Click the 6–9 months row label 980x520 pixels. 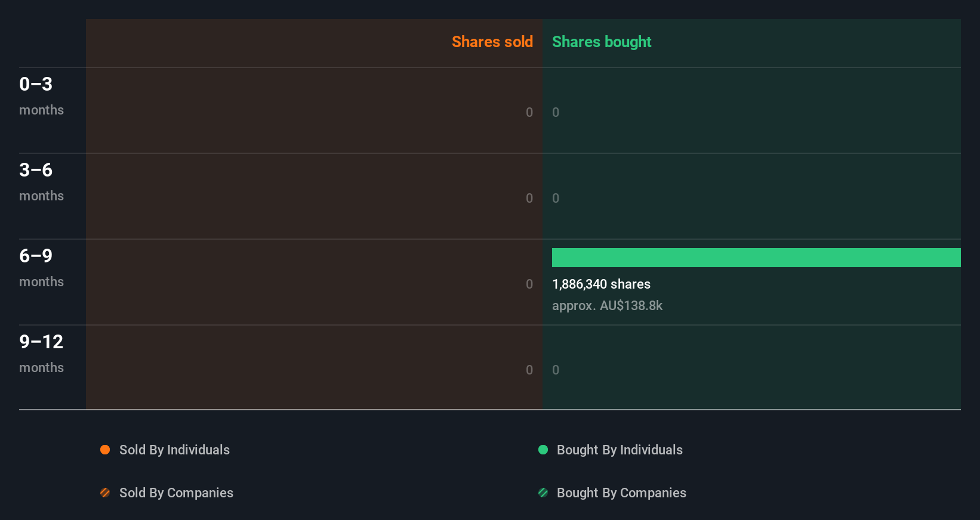point(41,268)
